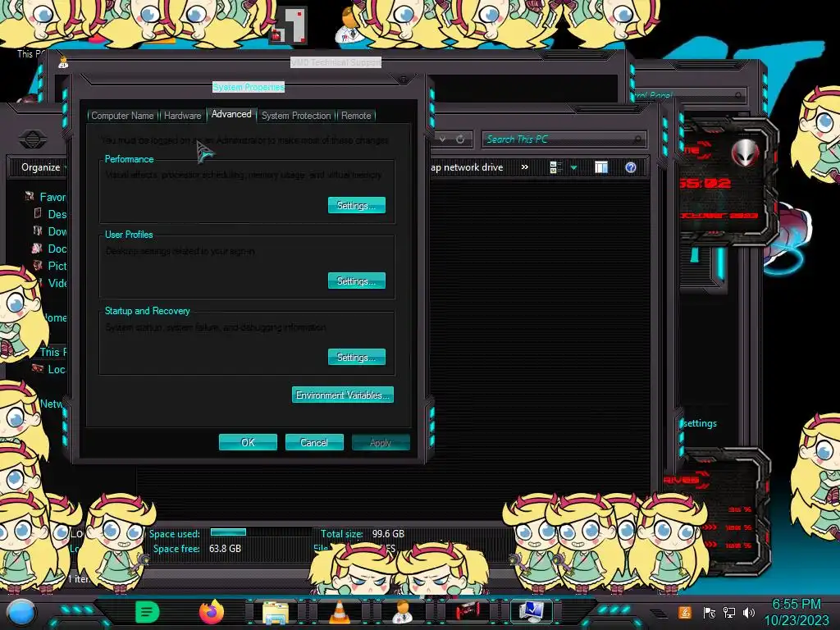Image resolution: width=840 pixels, height=630 pixels.
Task: Open the green notes app on taskbar
Action: click(148, 612)
